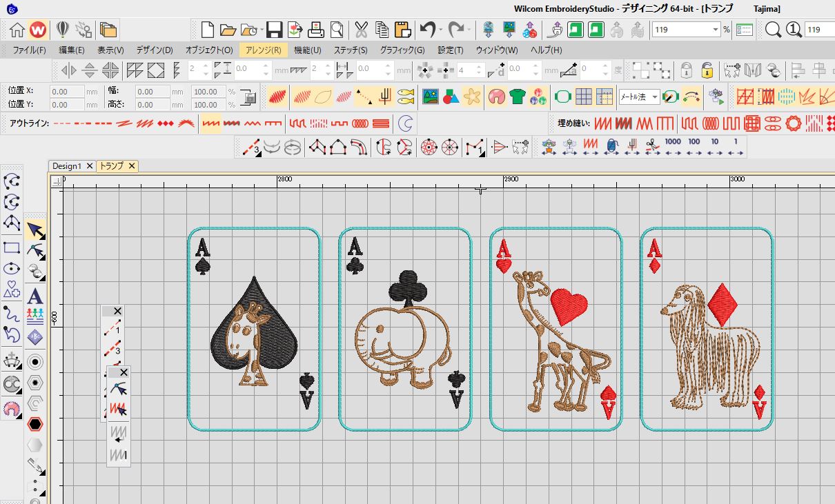Toggle the show picture image icon
The image size is (835, 504).
431,97
